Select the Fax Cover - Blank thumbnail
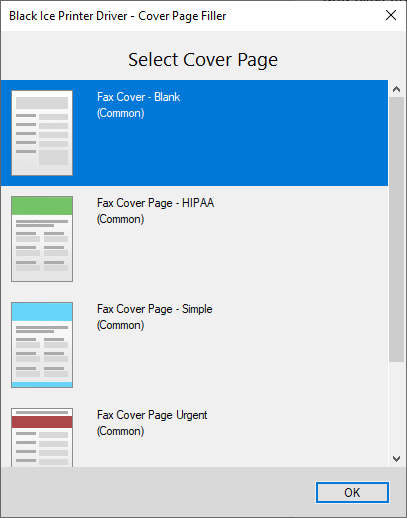Viewport: 407px width, 518px height. (42, 133)
